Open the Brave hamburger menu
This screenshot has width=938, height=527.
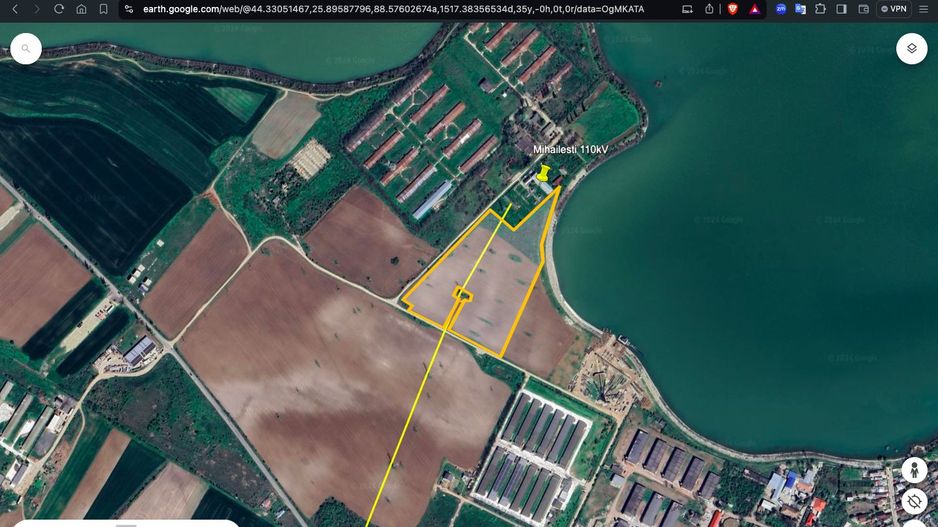[x=925, y=9]
